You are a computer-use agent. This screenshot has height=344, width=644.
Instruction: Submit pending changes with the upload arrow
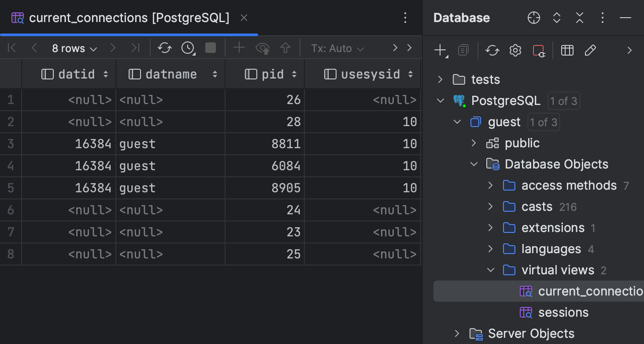pos(285,48)
